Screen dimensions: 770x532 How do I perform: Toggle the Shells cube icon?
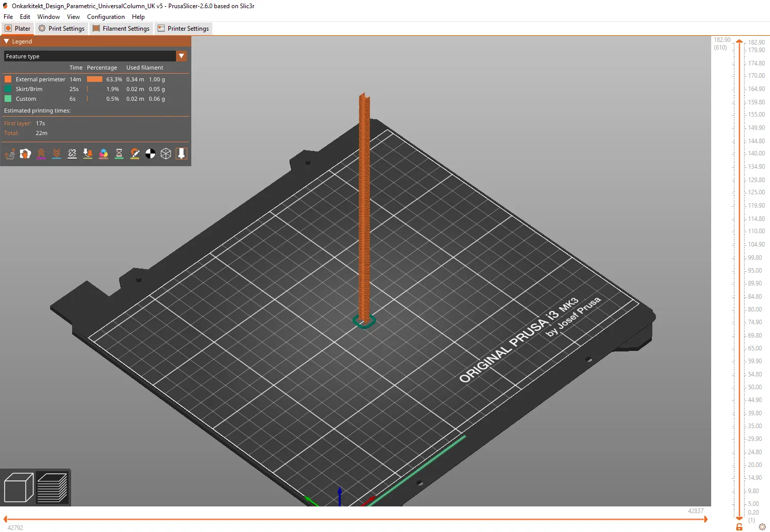tap(166, 153)
